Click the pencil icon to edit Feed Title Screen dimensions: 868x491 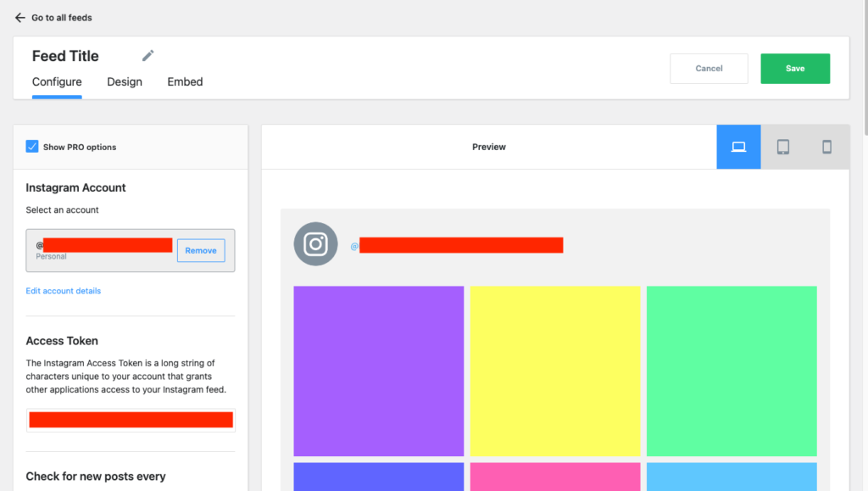click(x=148, y=56)
